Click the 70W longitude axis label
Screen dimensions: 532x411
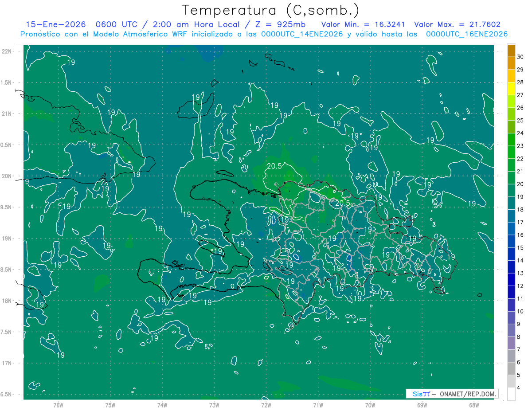(370, 405)
